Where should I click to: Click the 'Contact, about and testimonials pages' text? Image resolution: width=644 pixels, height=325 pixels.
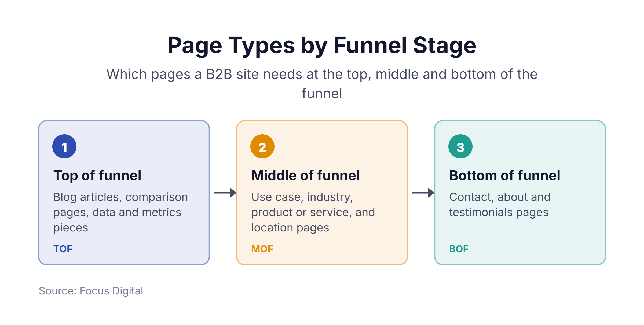pos(500,205)
